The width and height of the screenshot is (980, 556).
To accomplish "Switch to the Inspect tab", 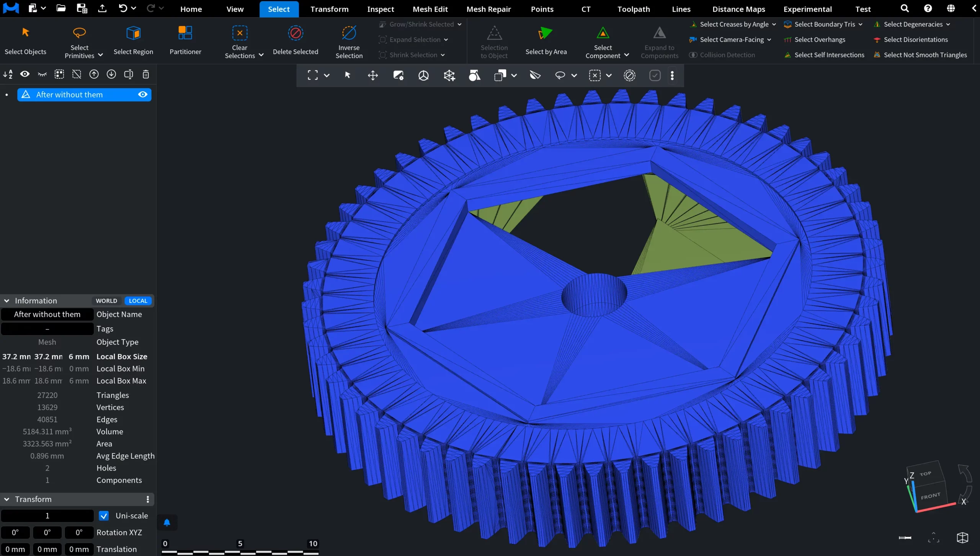I will [x=380, y=9].
